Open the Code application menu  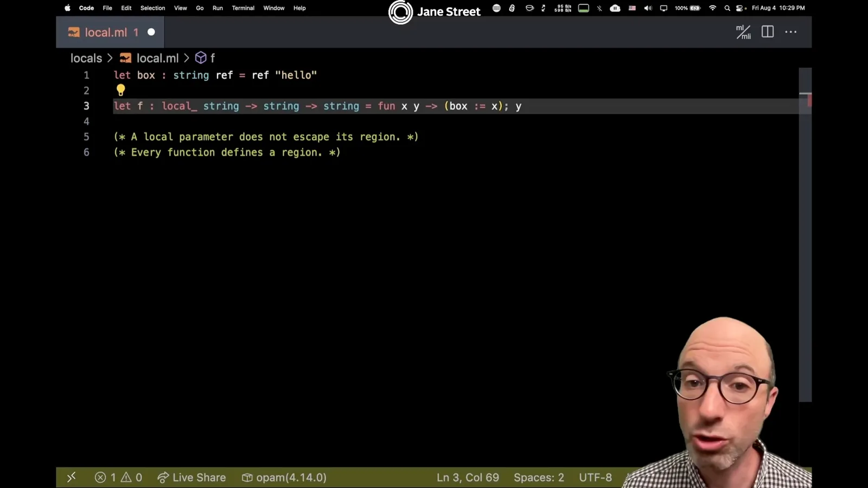click(86, 8)
